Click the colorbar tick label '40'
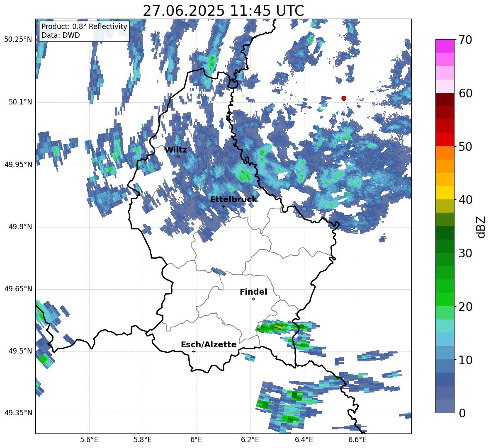This screenshot has width=491, height=448. click(x=465, y=200)
